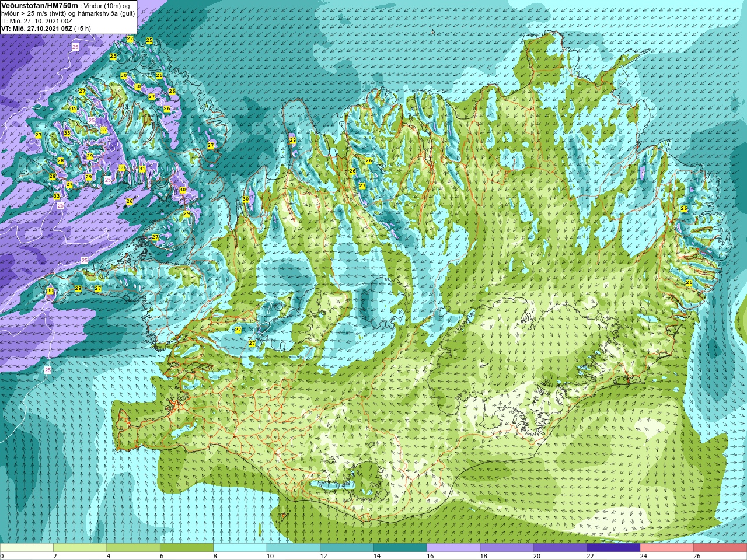Select the dark teal 14–16 m/s legend color
The image size is (747, 560).
point(400,548)
